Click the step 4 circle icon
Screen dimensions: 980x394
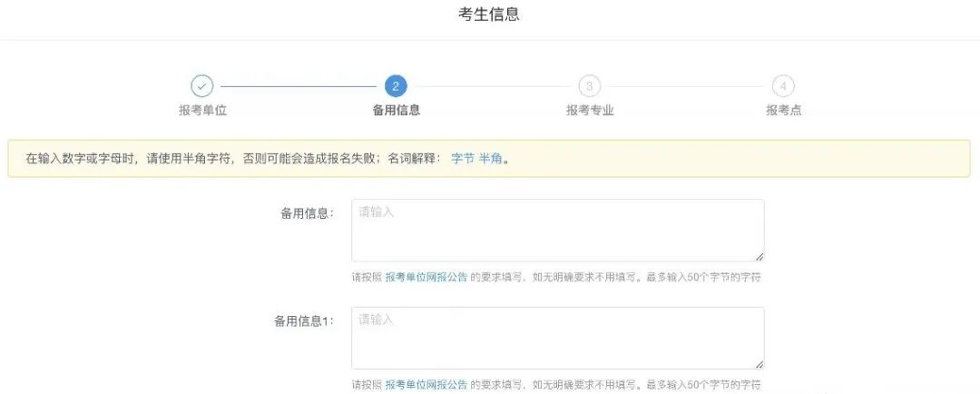coord(783,86)
